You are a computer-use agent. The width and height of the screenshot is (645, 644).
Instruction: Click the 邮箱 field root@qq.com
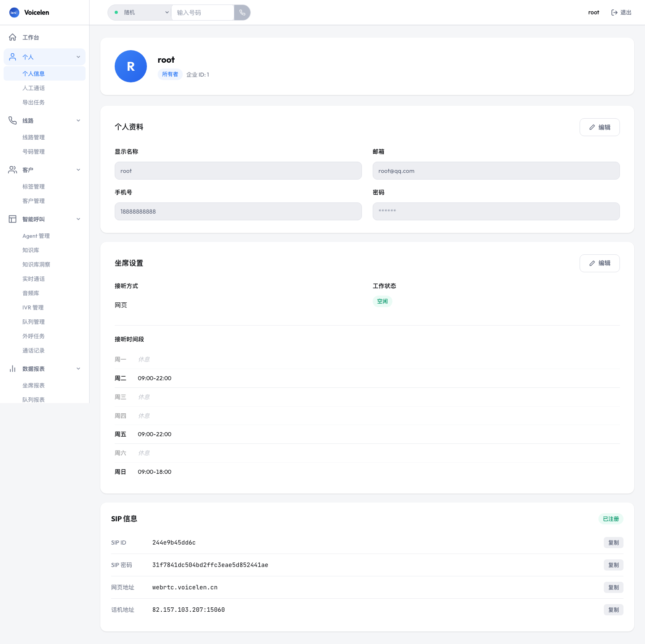click(x=496, y=171)
